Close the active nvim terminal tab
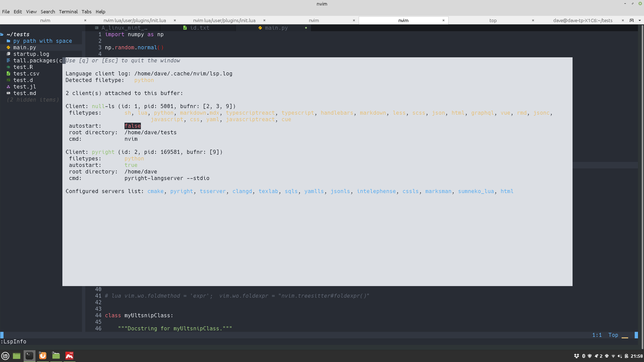Image resolution: width=644 pixels, height=362 pixels. click(x=443, y=20)
